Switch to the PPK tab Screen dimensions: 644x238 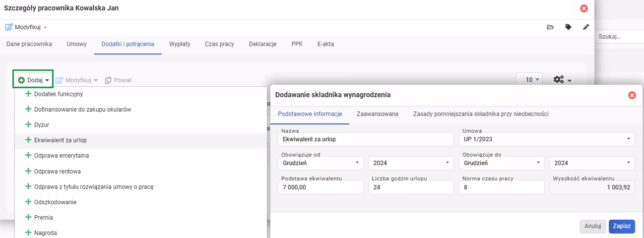click(297, 44)
